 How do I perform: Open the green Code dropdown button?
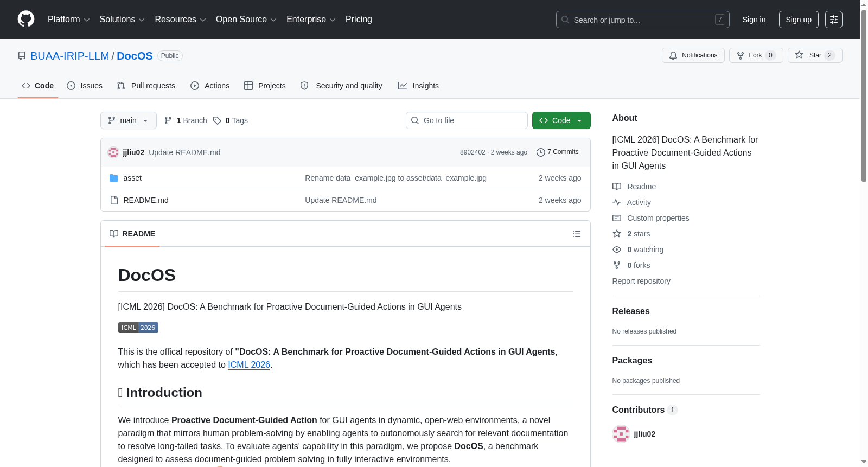point(561,120)
